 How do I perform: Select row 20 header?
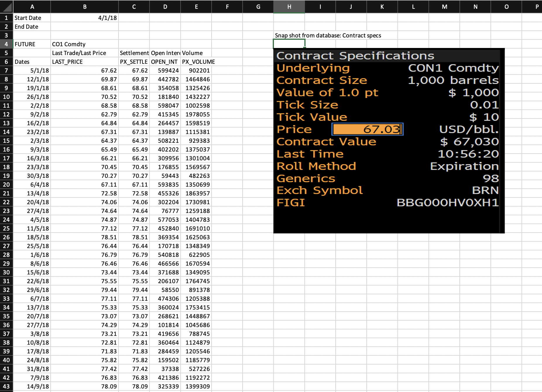tap(6, 185)
